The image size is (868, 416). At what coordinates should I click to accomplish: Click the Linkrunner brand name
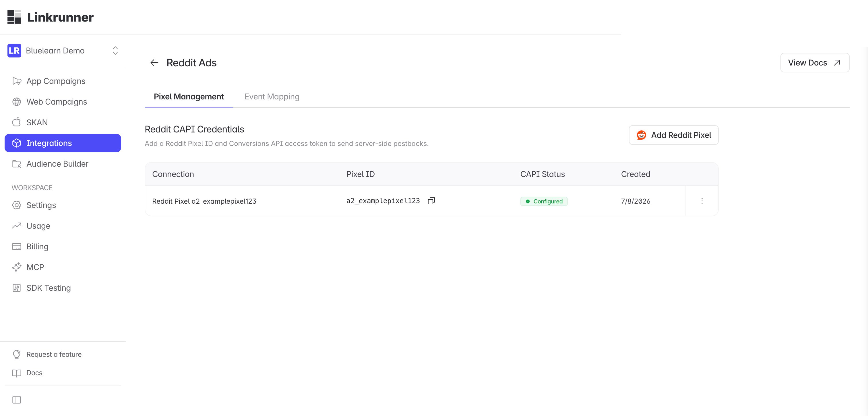[61, 17]
